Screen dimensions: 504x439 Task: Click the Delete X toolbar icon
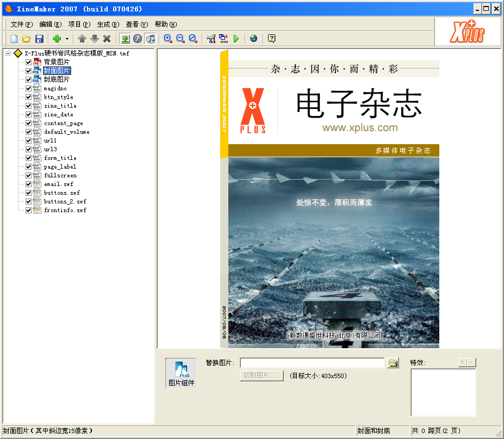click(107, 39)
